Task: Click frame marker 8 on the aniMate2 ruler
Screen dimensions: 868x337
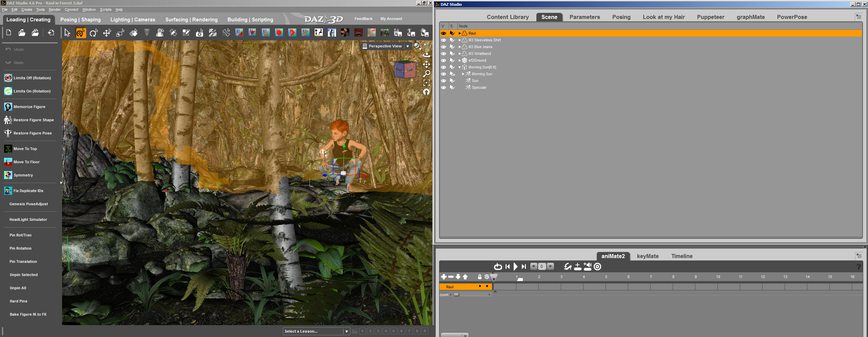Action: tap(673, 277)
